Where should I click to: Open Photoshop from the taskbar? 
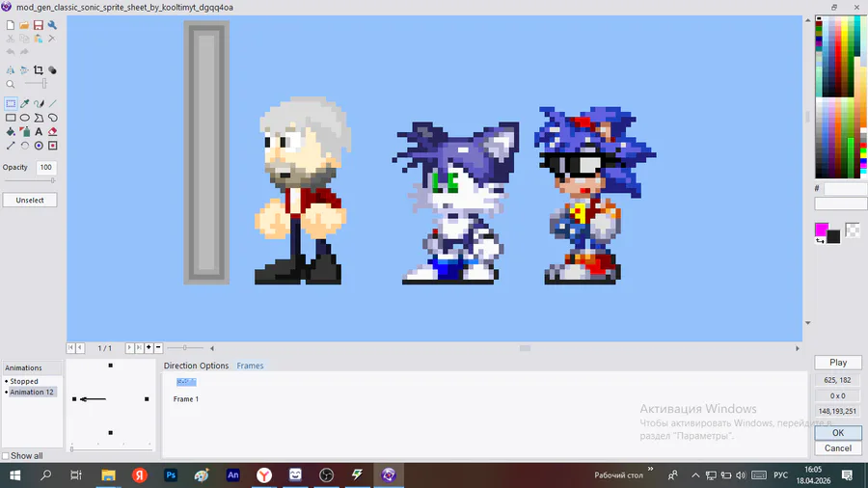tap(171, 474)
